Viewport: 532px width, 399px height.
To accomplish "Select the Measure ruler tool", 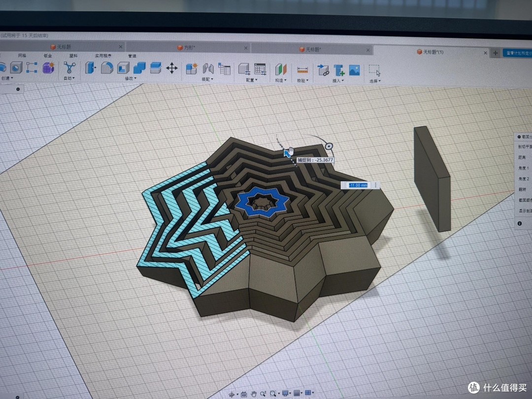I will 302,70.
